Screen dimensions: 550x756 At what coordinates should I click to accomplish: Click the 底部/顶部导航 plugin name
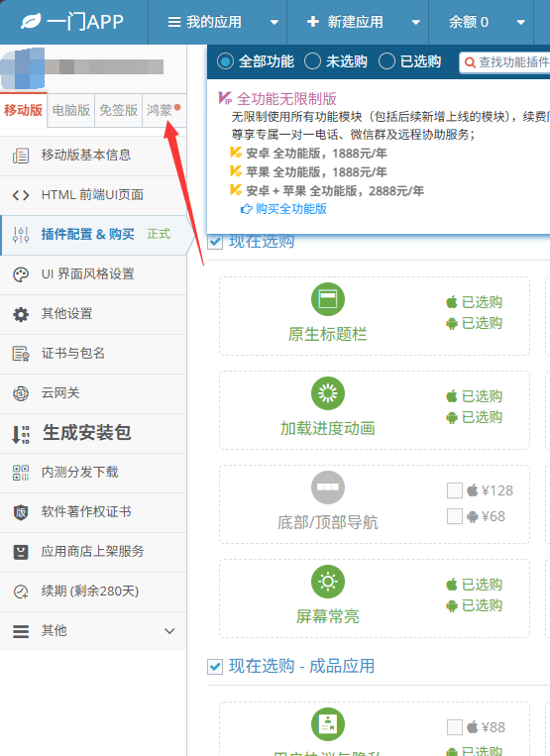(x=328, y=522)
